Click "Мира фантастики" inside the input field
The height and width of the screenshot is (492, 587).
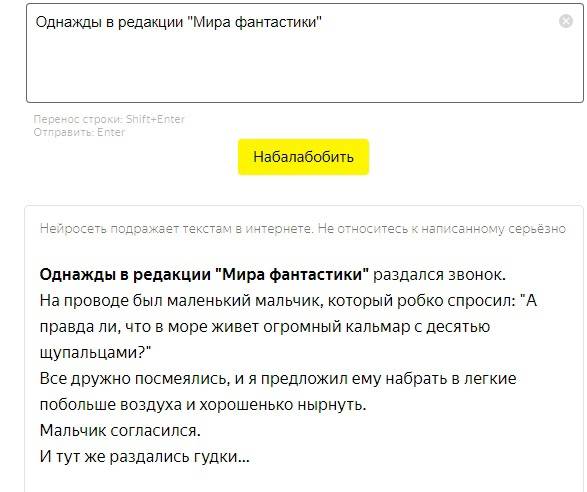tap(254, 22)
